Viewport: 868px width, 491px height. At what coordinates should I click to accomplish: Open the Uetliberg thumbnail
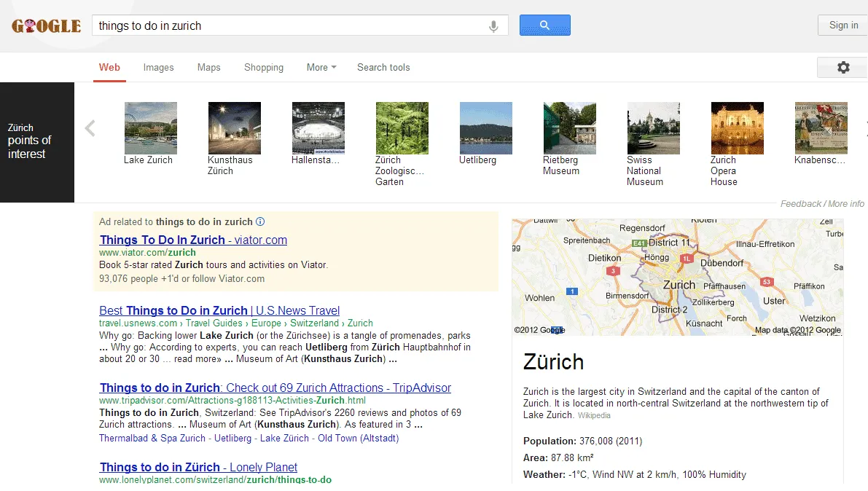485,128
